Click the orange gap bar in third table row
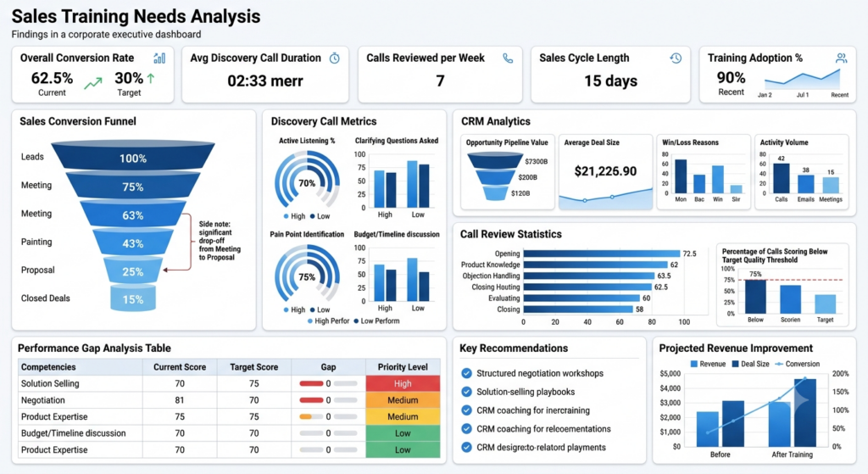 click(x=305, y=416)
